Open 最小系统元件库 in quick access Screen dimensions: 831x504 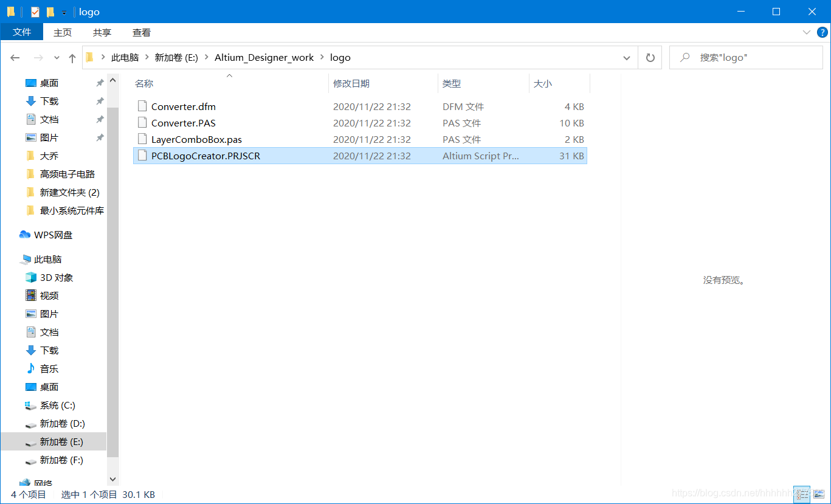click(72, 210)
